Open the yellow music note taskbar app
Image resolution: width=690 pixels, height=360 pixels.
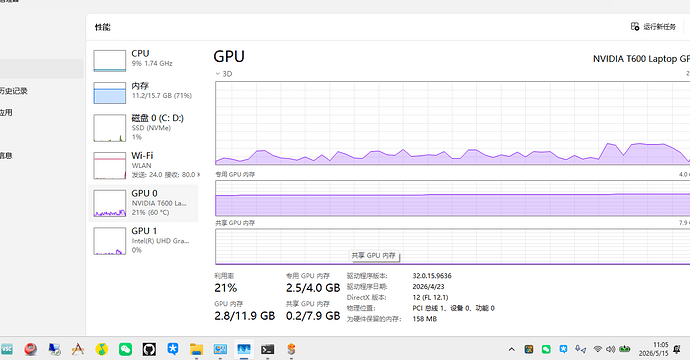(x=102, y=349)
